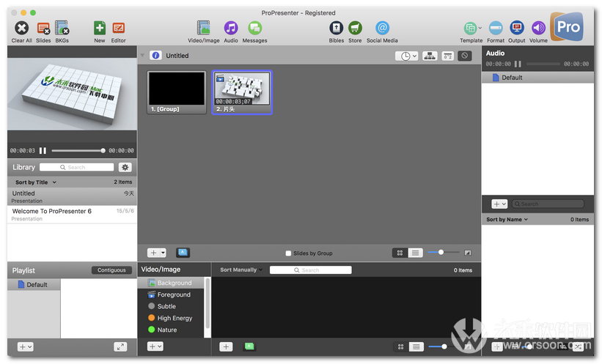
Task: Click the Clear All toolbar icon
Action: 22,29
